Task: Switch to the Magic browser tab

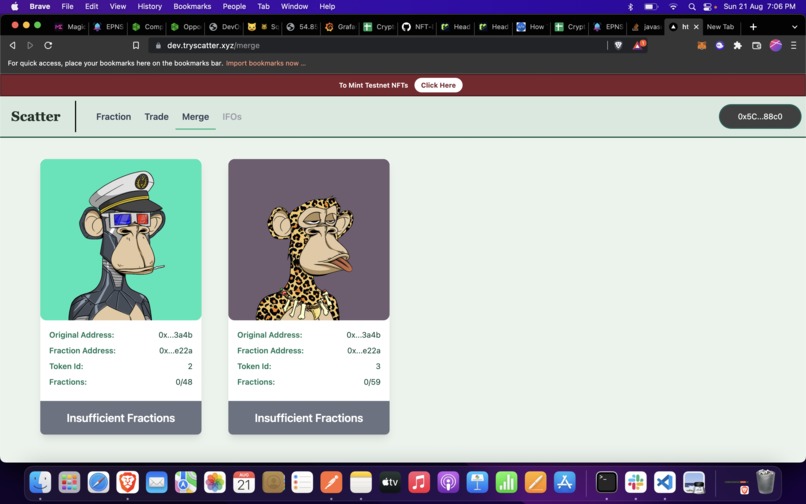Action: pos(70,27)
